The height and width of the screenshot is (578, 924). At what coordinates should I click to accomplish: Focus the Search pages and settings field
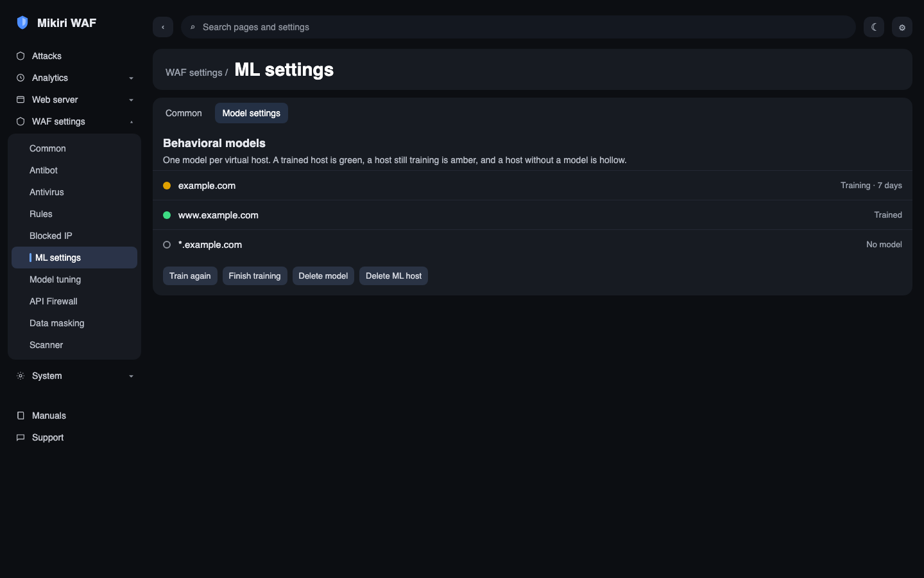(x=518, y=27)
